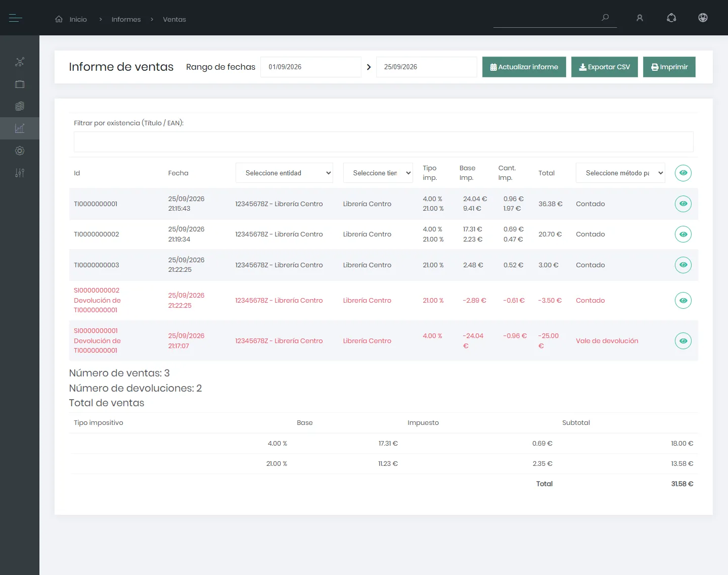The width and height of the screenshot is (728, 575).
Task: Go to Informes breadcrumb
Action: (x=126, y=19)
